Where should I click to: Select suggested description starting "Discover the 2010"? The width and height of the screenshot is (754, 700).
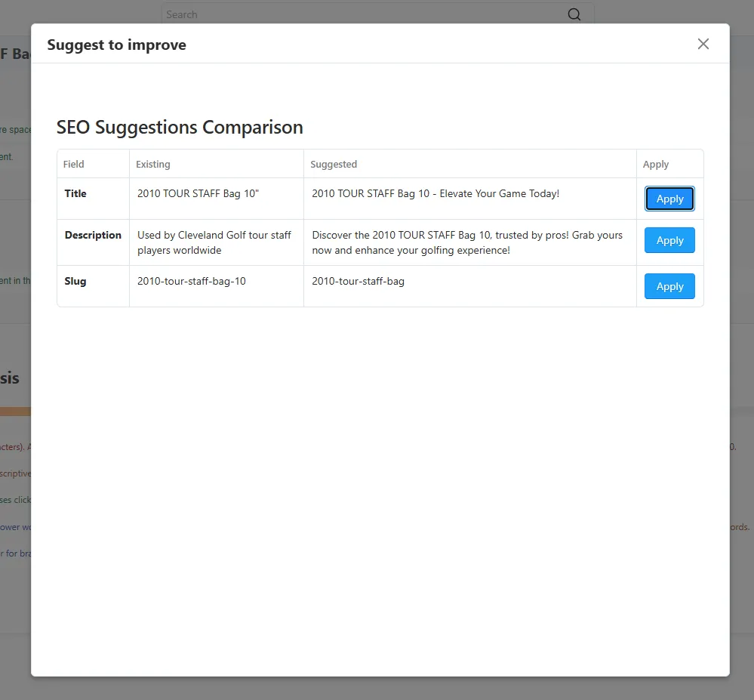(467, 242)
